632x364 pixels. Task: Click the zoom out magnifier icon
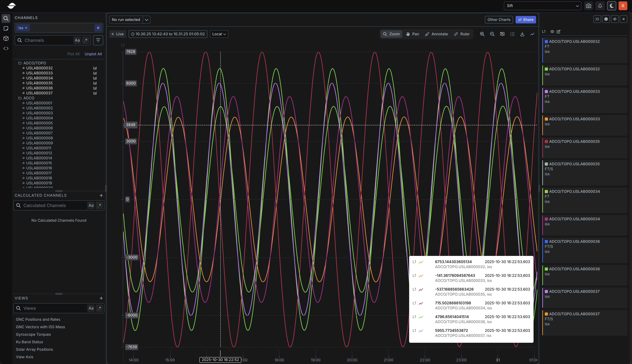tap(492, 34)
